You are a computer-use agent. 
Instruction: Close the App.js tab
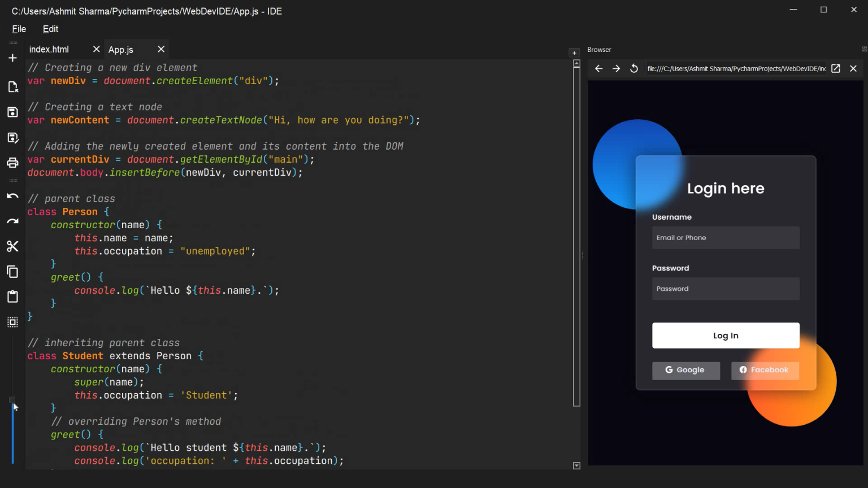(x=160, y=49)
